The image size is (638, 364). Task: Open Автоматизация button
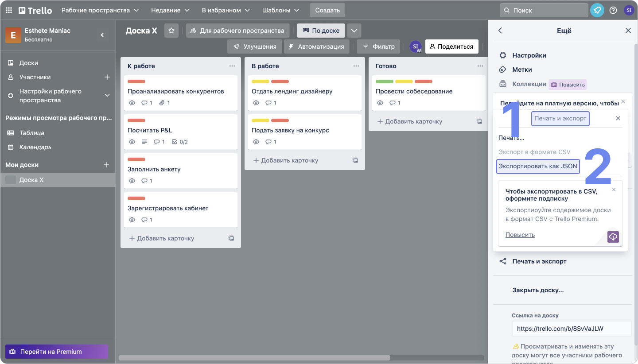click(x=316, y=46)
